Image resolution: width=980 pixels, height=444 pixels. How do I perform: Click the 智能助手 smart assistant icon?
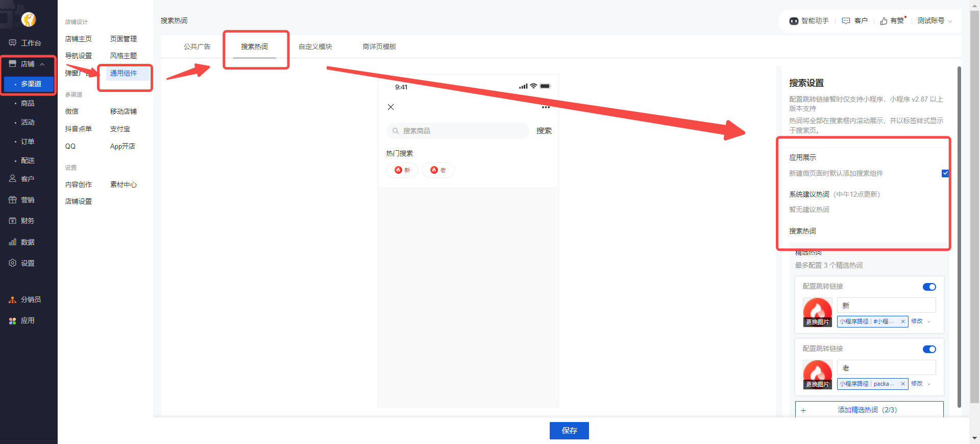pos(794,21)
